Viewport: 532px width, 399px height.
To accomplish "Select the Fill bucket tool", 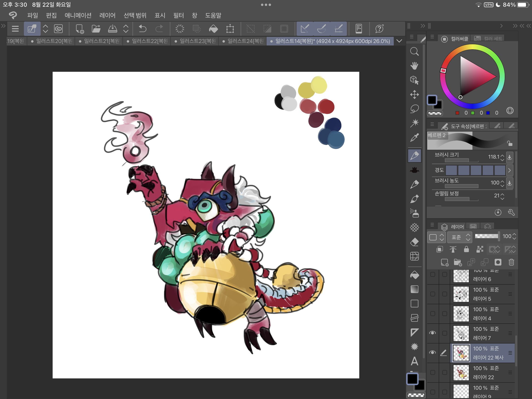I will point(414,275).
